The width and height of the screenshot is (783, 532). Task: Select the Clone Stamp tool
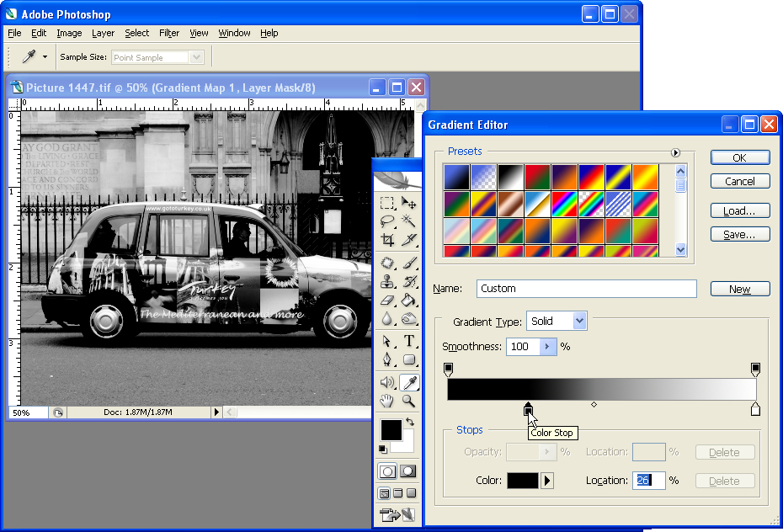[388, 281]
